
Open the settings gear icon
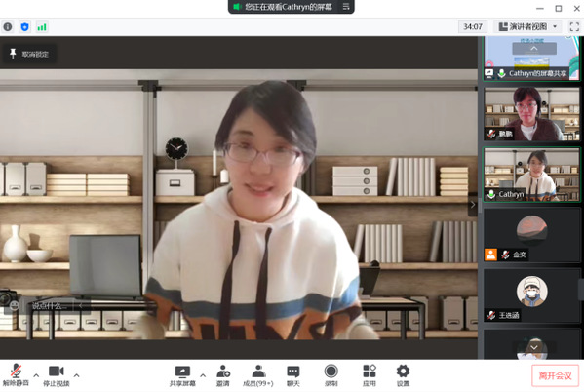point(403,372)
